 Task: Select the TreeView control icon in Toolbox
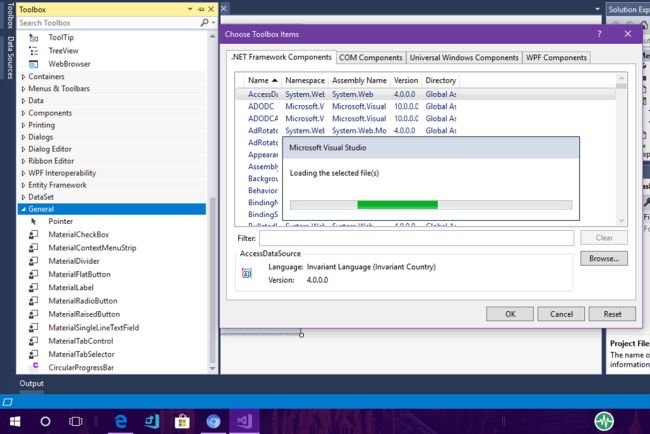[34, 51]
